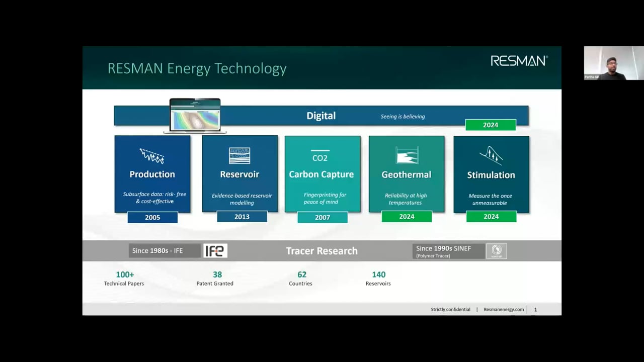The height and width of the screenshot is (362, 644).
Task: Select the Stimulation card title
Action: click(491, 175)
